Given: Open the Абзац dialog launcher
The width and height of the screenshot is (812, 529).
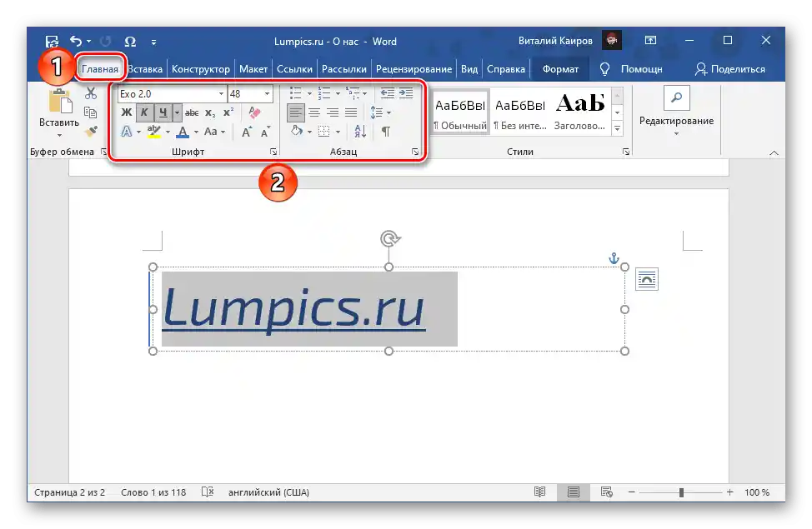Looking at the screenshot, I should pos(415,152).
